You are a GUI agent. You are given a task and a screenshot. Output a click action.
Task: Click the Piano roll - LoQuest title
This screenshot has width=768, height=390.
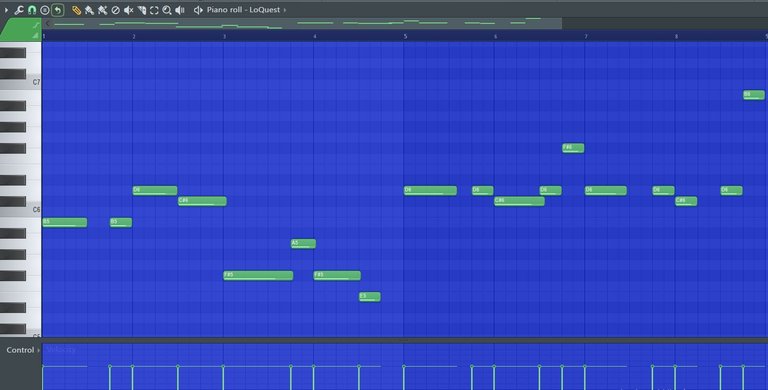tap(243, 10)
